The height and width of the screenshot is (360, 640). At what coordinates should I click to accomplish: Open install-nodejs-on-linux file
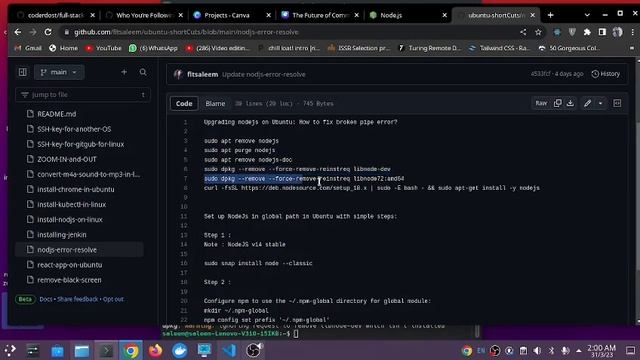coord(70,220)
